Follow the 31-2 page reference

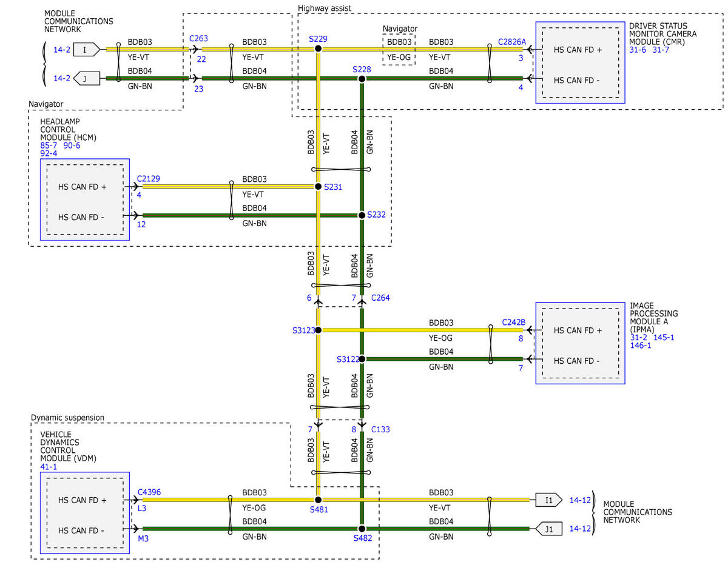pos(638,338)
